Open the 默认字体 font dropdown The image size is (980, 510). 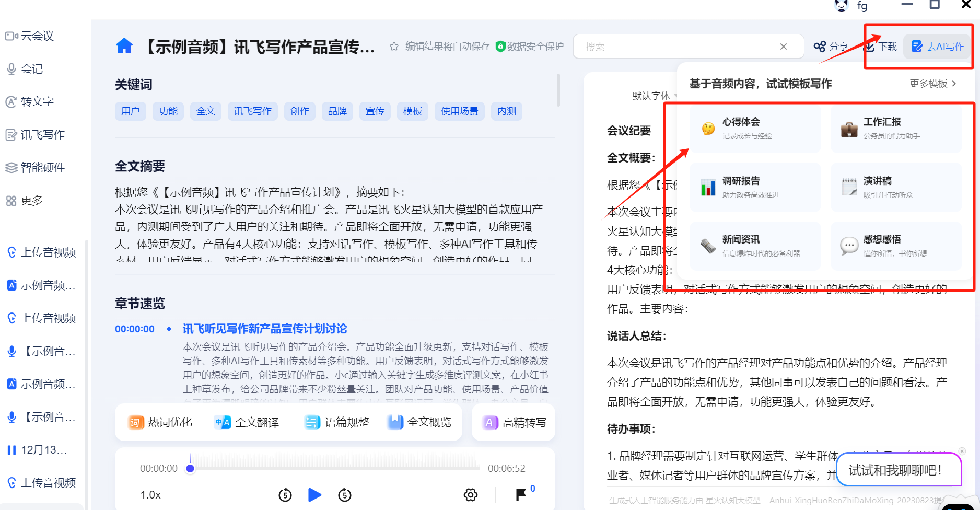coord(655,96)
